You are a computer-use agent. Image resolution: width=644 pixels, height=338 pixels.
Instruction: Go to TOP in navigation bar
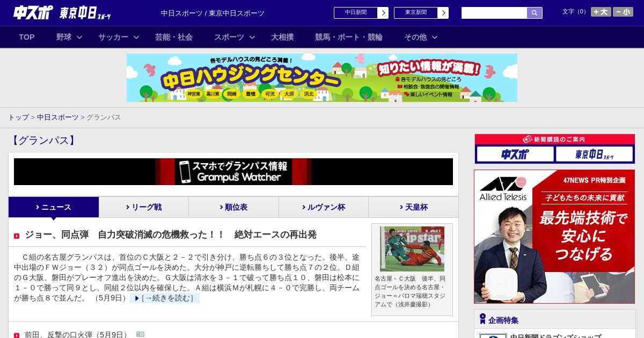[x=27, y=37]
